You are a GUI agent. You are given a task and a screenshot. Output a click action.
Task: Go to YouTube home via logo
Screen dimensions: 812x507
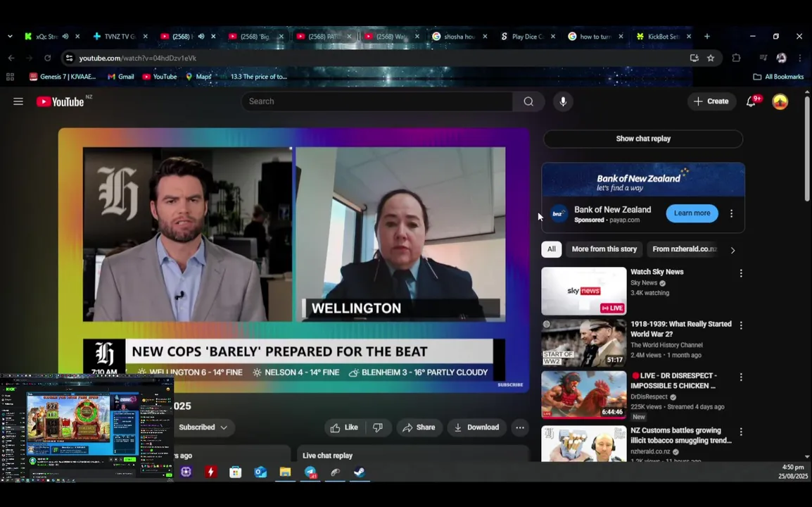(x=60, y=101)
